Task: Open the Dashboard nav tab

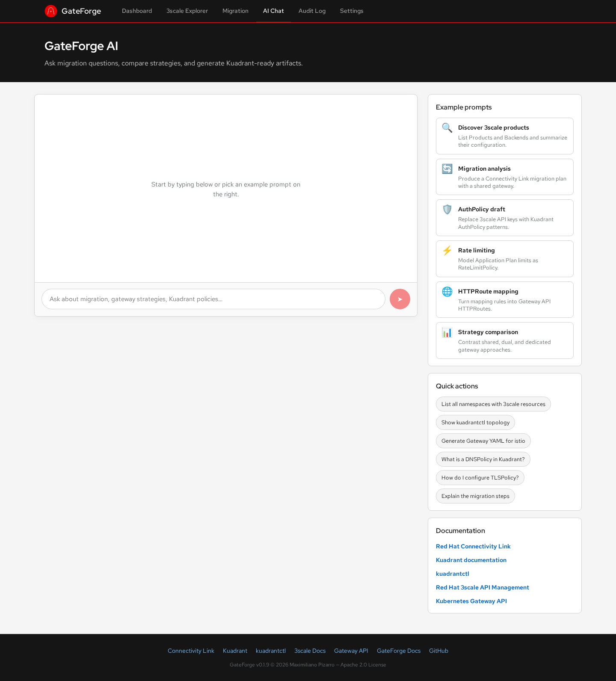Action: [137, 11]
